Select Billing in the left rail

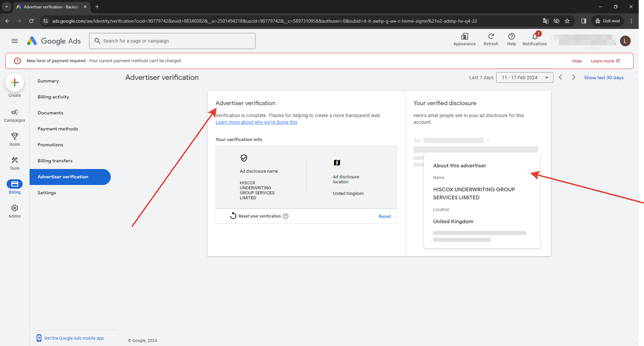[15, 187]
